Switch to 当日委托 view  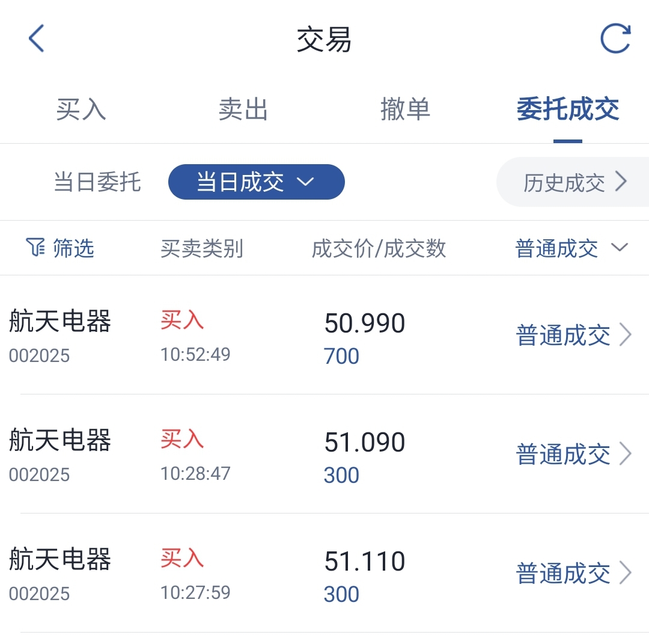97,182
